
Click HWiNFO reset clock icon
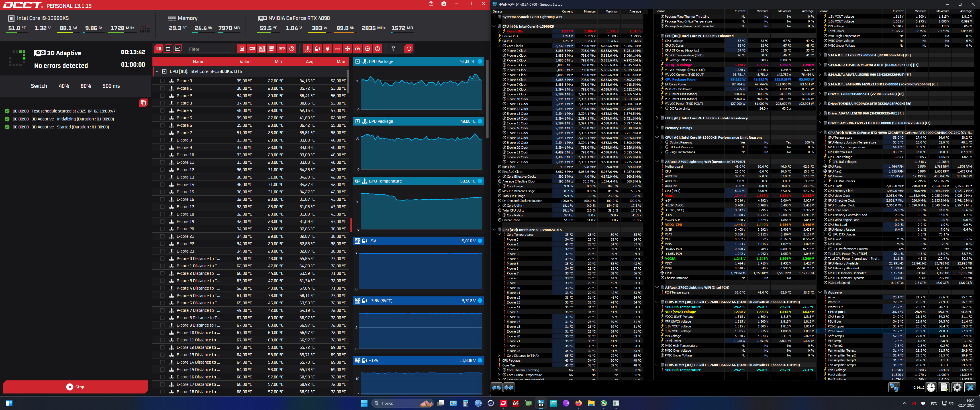tap(931, 388)
